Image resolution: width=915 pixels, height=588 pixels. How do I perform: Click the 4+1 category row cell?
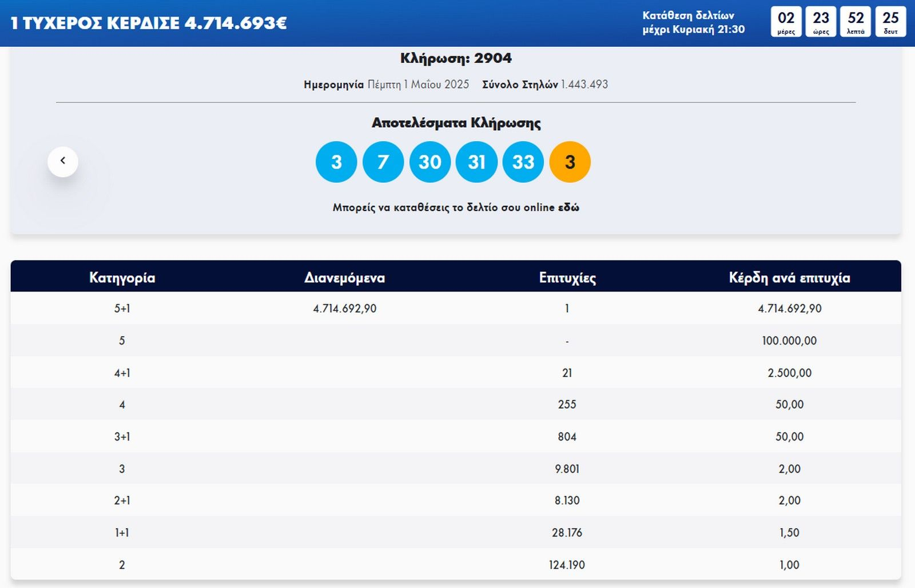click(122, 373)
